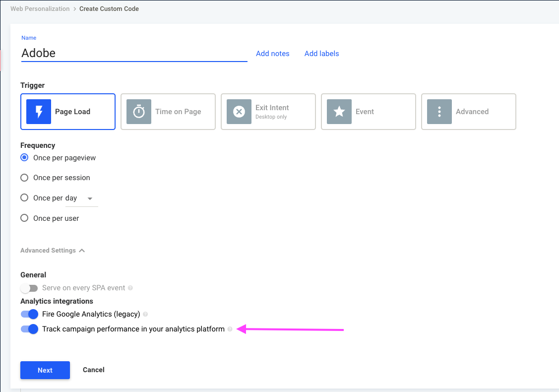This screenshot has height=392, width=559.
Task: Open the Advanced three-dots trigger icon
Action: [x=439, y=112]
